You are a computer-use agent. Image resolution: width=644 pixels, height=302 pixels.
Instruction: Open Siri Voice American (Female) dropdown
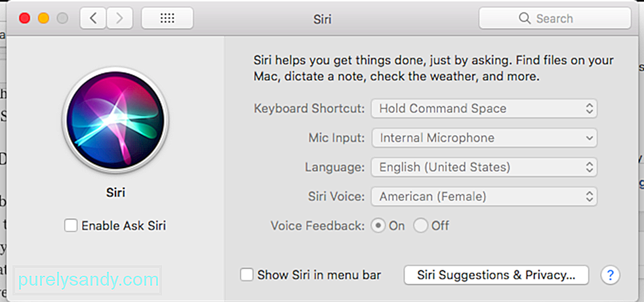484,197
